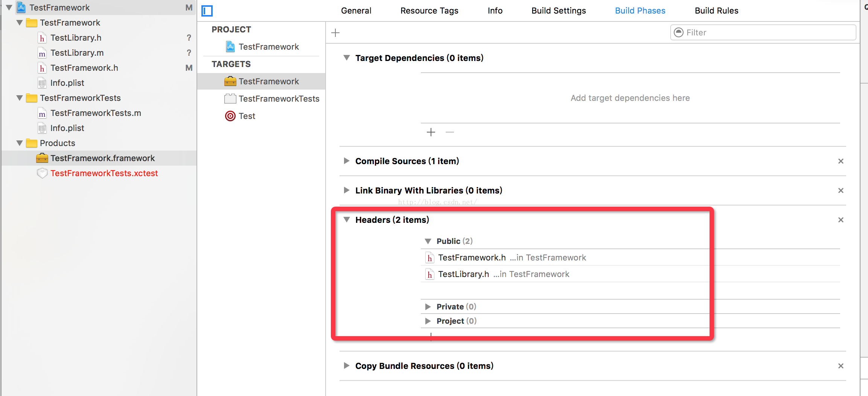The width and height of the screenshot is (868, 396).
Task: Click the TestFrameworkTests target bundle icon
Action: tap(230, 99)
